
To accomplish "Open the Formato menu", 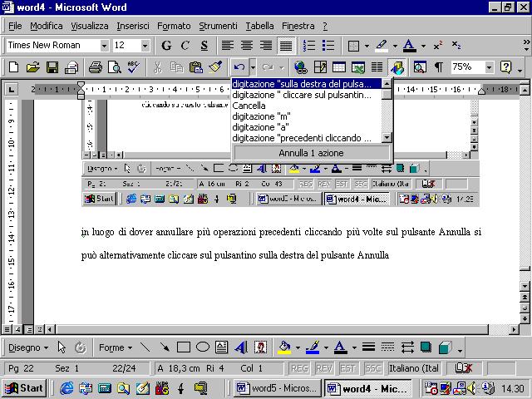I will (174, 26).
